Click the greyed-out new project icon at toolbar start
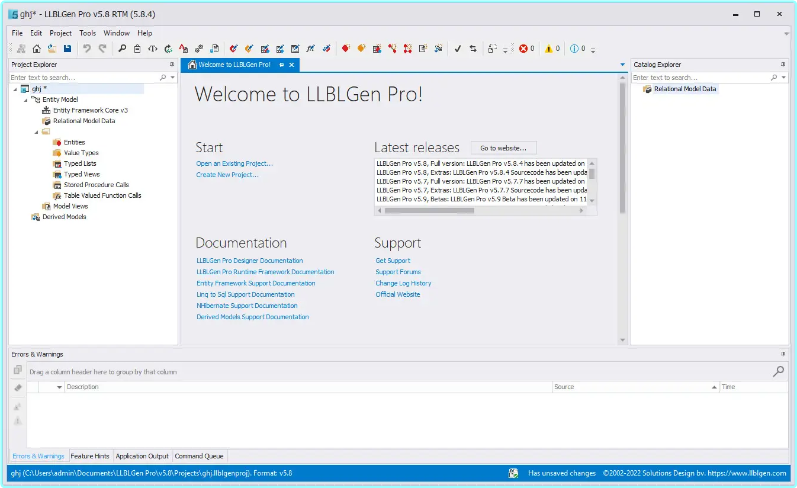Viewport: 797px width, 488px height. tap(21, 49)
